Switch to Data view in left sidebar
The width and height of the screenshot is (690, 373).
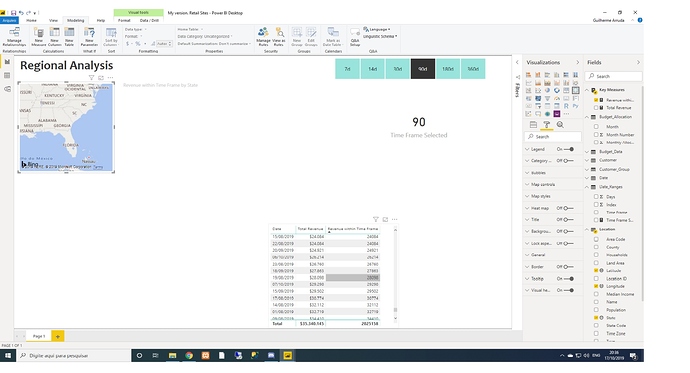(7, 76)
